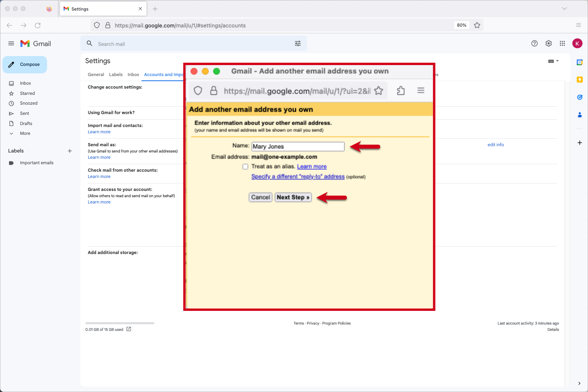The width and height of the screenshot is (588, 392).
Task: Open storage management external link icon
Action: point(129,329)
